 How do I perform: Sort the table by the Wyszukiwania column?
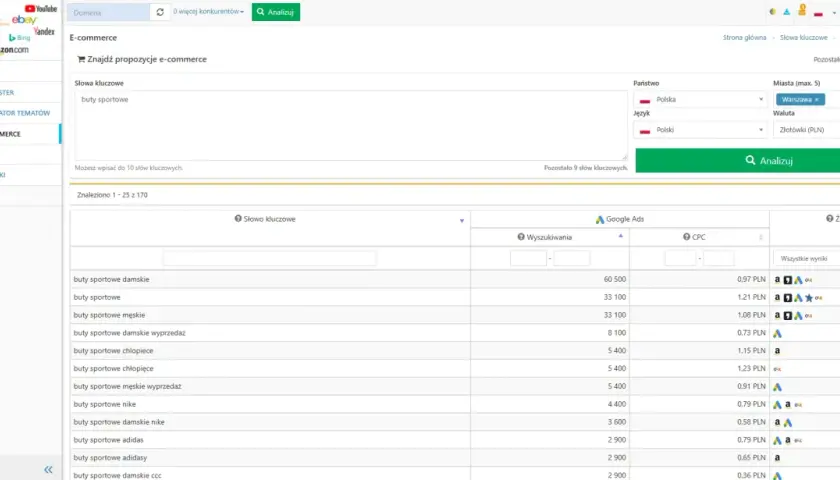550,237
